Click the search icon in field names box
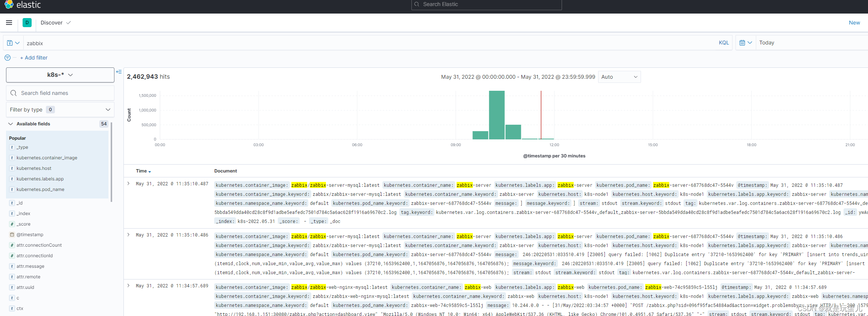 pos(14,93)
